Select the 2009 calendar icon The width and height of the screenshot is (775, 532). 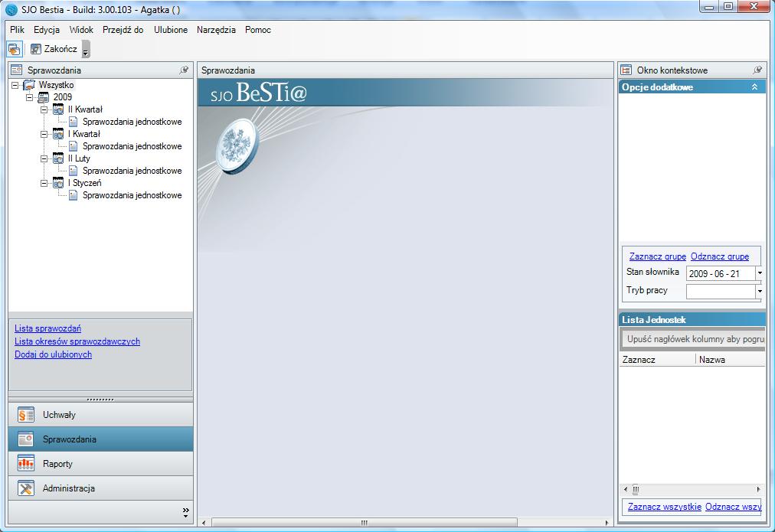44,97
